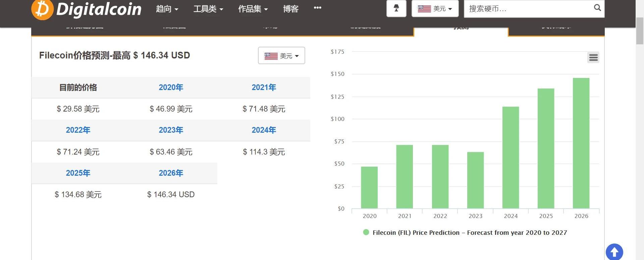Click the page vertical scrollbar thumb
This screenshot has width=644, height=260.
tap(640, 30)
